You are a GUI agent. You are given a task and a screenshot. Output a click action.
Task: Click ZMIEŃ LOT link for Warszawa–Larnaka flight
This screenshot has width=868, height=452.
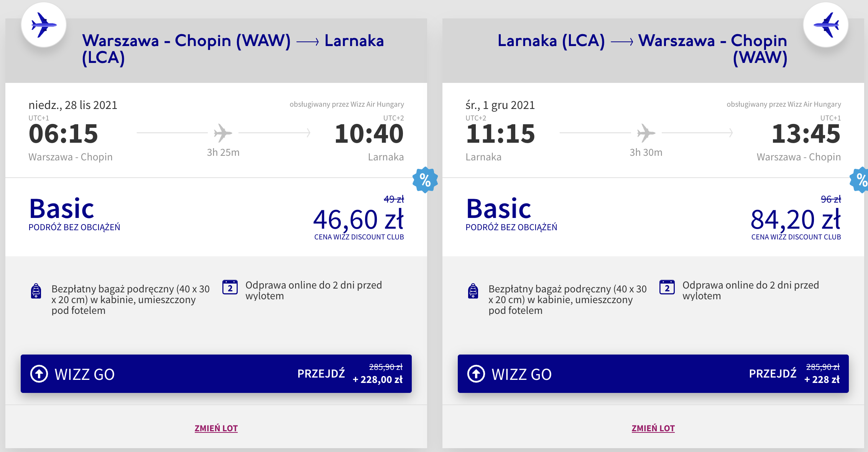216,428
